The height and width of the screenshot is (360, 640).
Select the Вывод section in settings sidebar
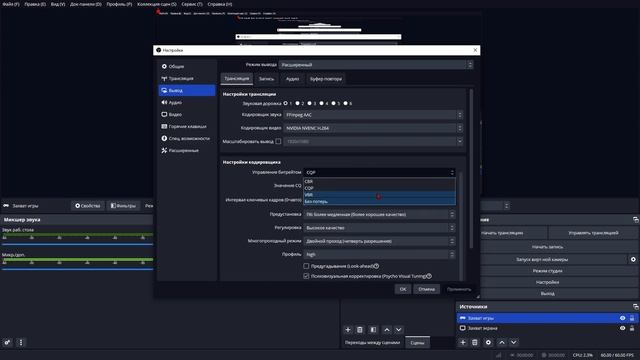coord(187,90)
